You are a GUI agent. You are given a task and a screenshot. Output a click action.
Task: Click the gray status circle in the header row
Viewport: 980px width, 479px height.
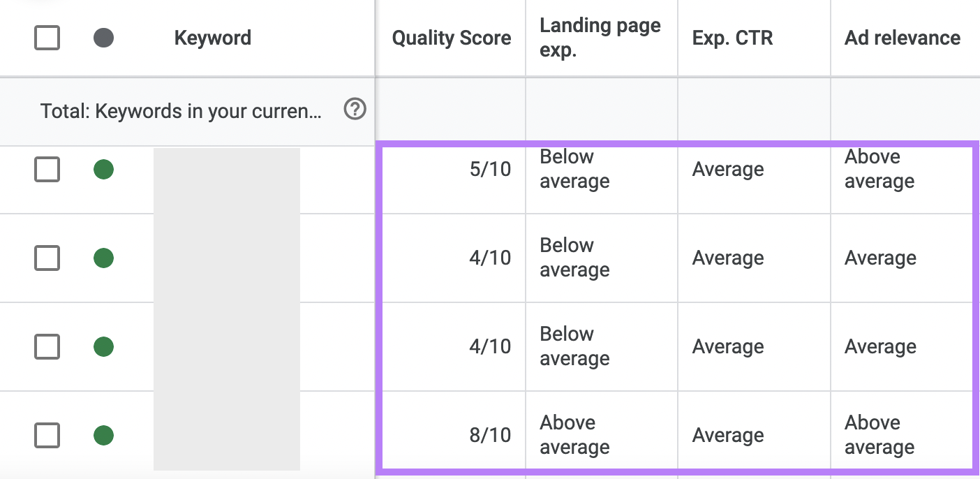coord(103,38)
